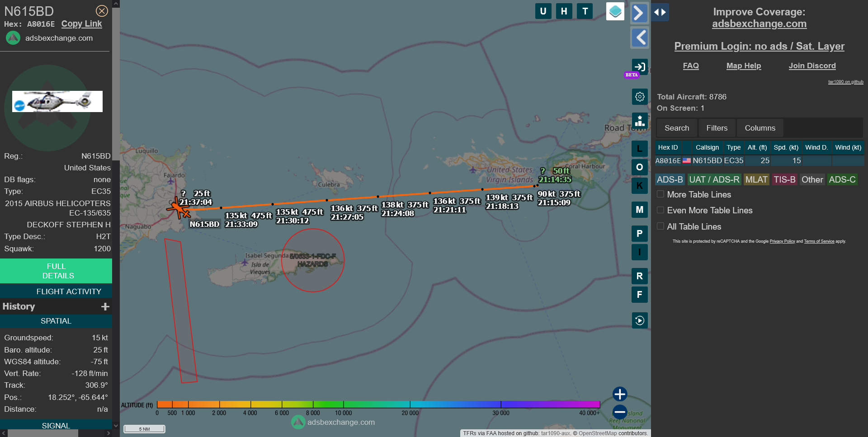Screen dimensions: 868x437
Task: Click the settings gear icon
Action: click(x=639, y=97)
